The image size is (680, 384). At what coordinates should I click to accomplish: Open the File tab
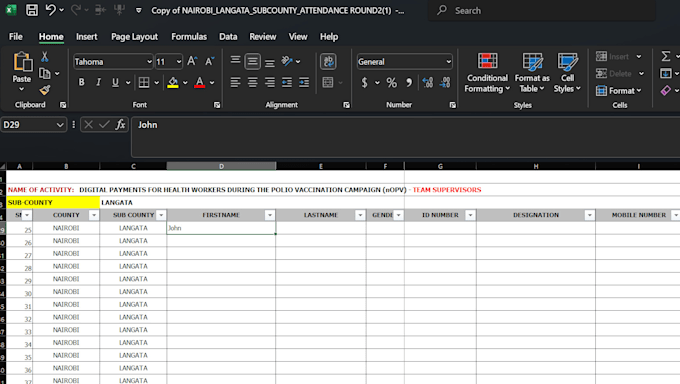coord(16,37)
